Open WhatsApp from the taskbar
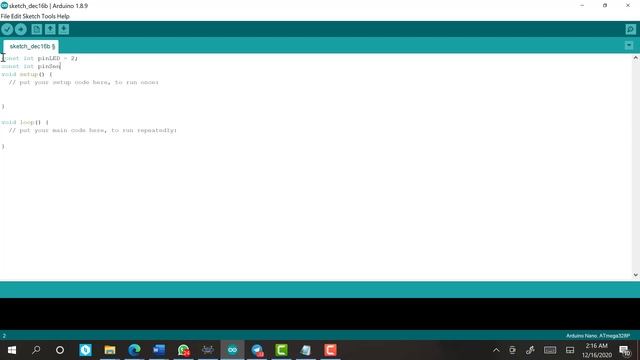The height and width of the screenshot is (360, 640). [x=183, y=350]
